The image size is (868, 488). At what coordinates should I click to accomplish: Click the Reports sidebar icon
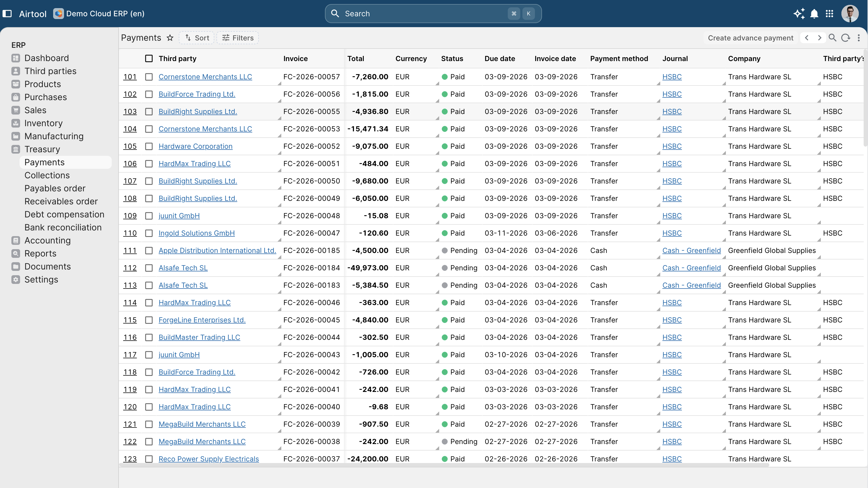(x=15, y=253)
